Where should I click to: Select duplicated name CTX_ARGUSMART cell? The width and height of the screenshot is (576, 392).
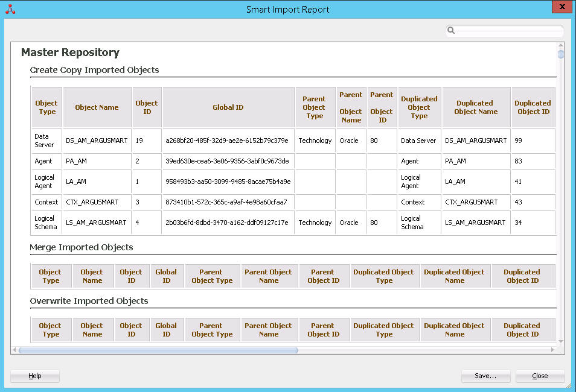(476, 202)
